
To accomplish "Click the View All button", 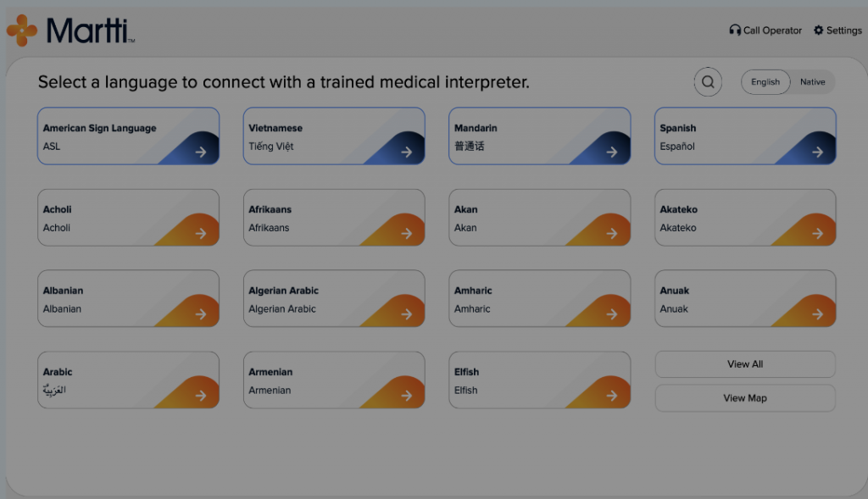I will pos(745,364).
